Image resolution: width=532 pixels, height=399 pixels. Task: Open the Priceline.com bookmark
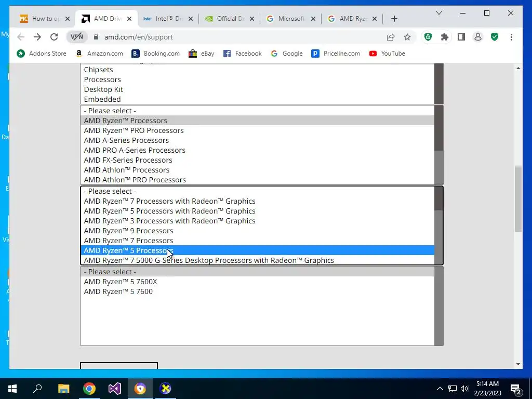pos(336,54)
